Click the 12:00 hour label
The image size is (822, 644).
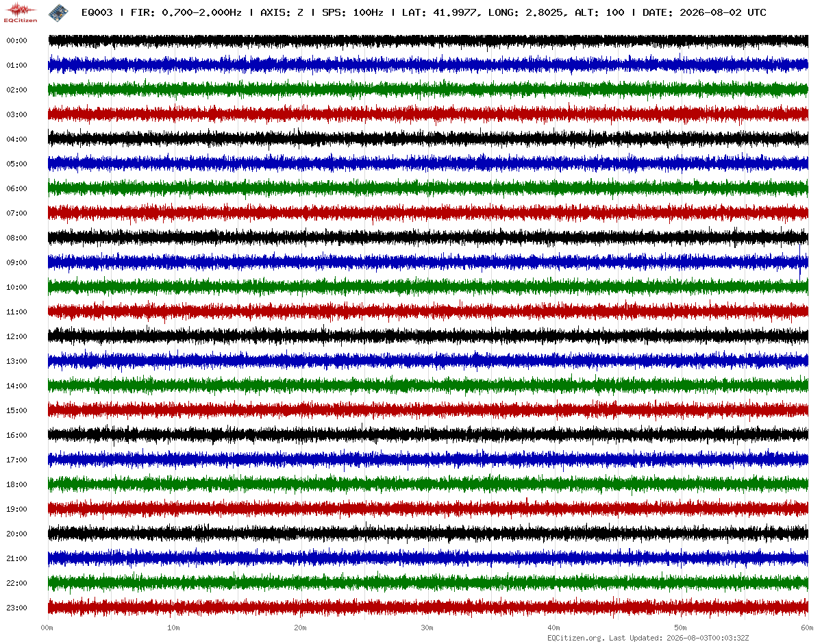tap(16, 337)
